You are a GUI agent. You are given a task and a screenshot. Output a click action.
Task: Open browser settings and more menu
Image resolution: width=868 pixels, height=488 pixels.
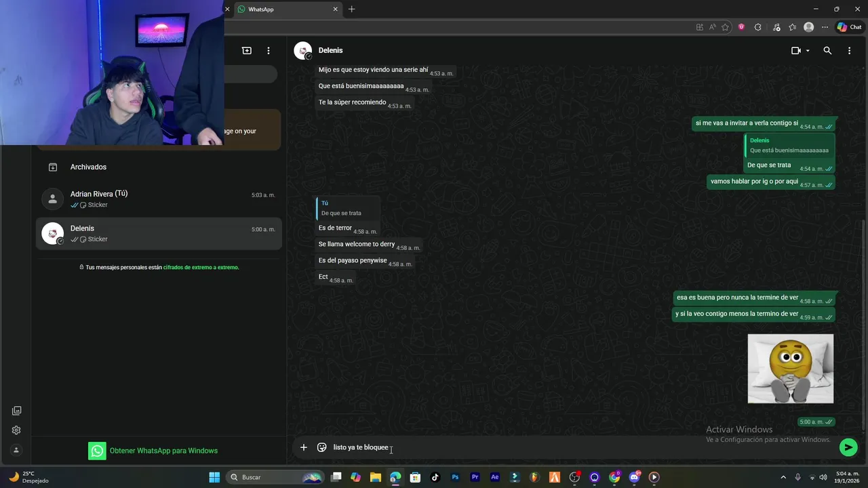coord(825,27)
